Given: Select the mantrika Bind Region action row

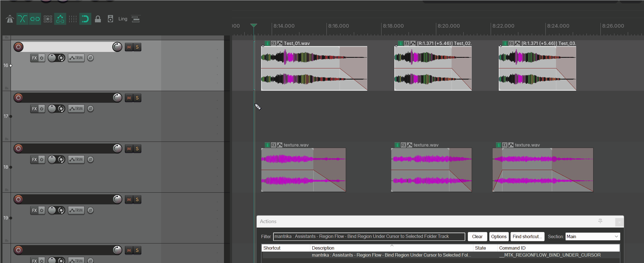Looking at the screenshot, I should [x=440, y=255].
